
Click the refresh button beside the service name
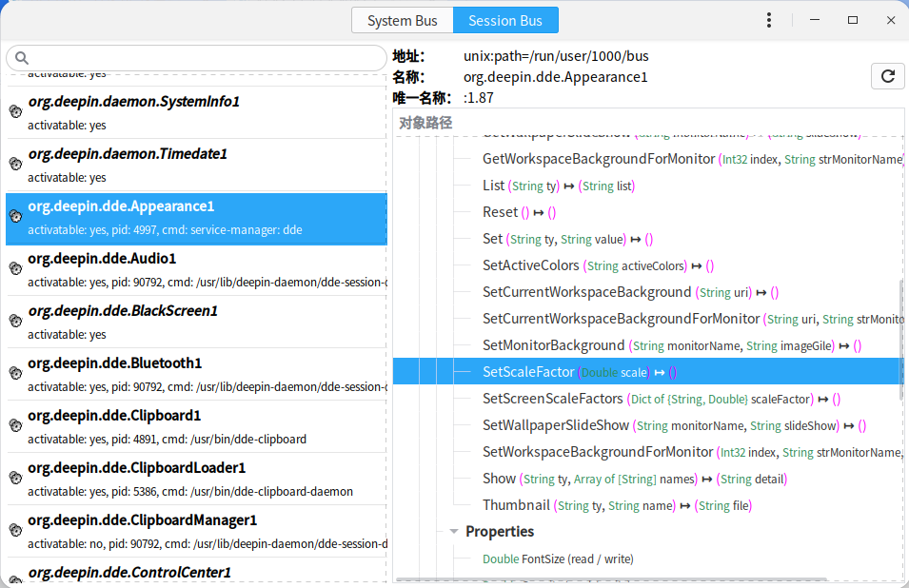[887, 76]
